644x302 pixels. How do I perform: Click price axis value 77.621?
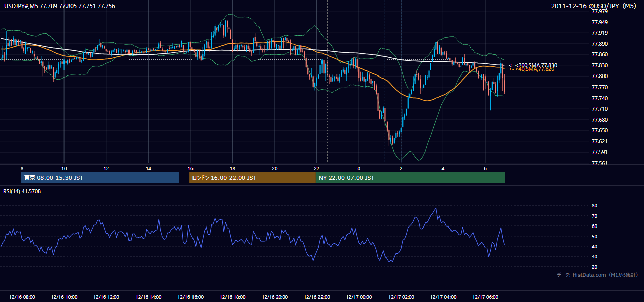coord(600,141)
